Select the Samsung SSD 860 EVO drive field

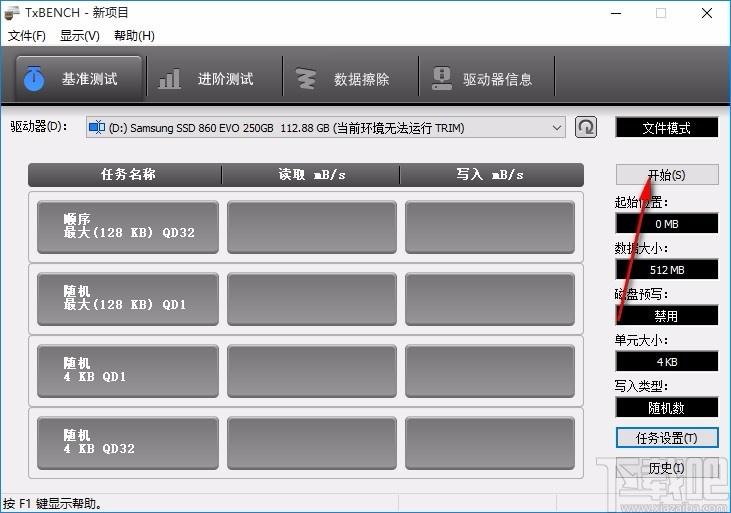click(325, 127)
